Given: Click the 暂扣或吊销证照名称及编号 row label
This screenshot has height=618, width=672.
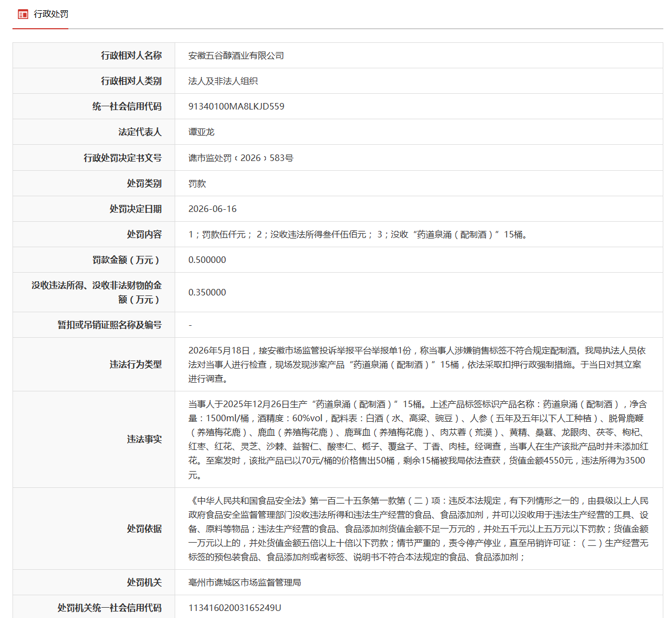Looking at the screenshot, I should [110, 325].
